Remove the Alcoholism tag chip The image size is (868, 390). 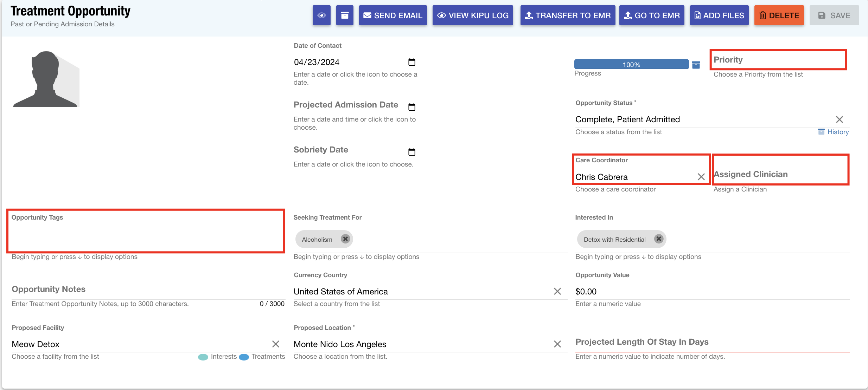(345, 239)
